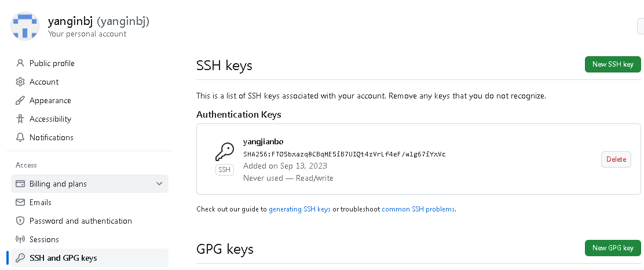
Task: Select SSH and GPG keys menu item
Action: [63, 258]
